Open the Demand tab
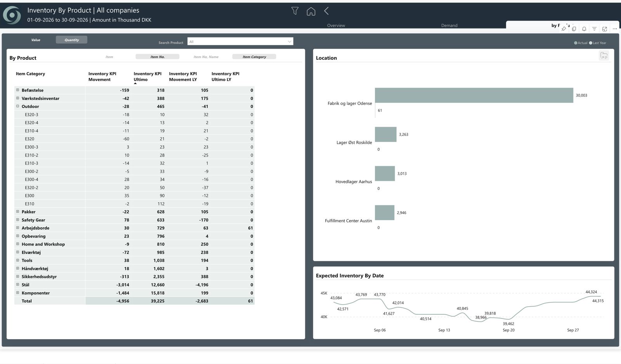The height and width of the screenshot is (364, 621). tap(449, 26)
